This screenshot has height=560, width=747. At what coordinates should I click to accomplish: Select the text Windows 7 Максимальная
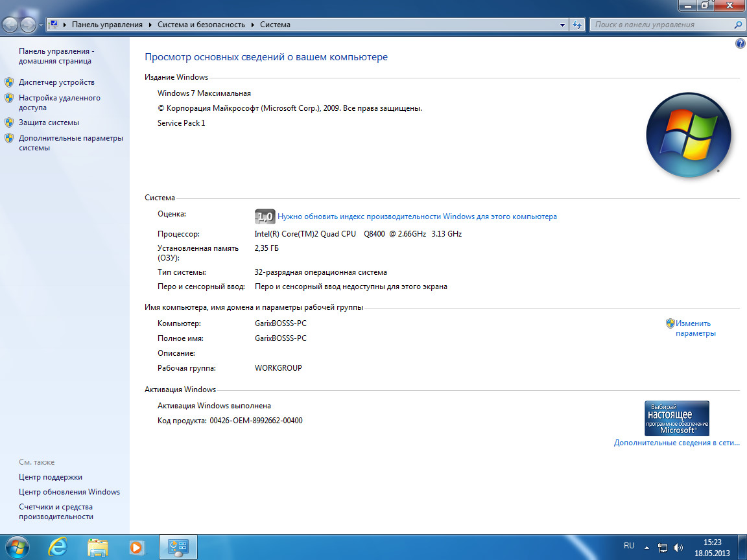(204, 93)
